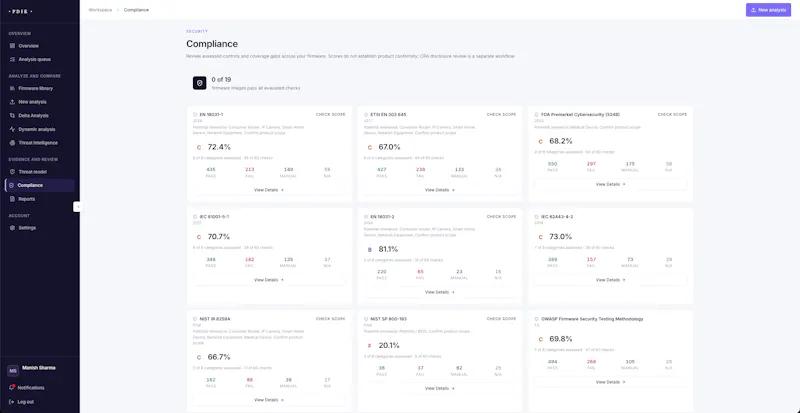The image size is (800, 413).
Task: Click the 69.8% score on OWASP card
Action: coord(561,339)
